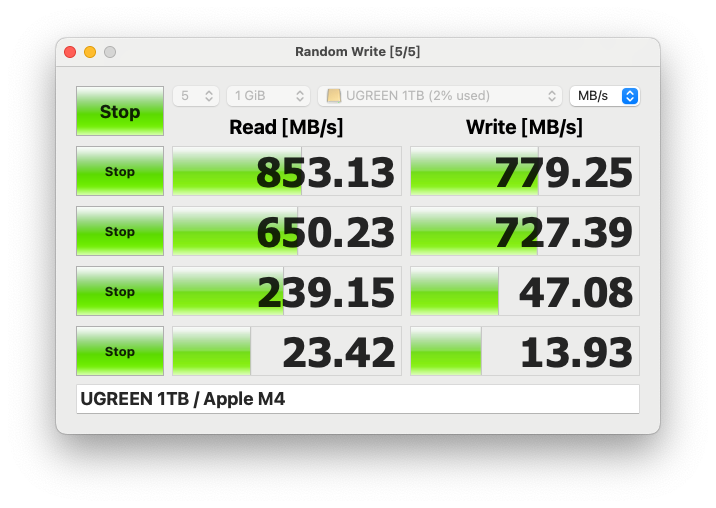Click the blue arrows on MB/s selector

(x=630, y=96)
